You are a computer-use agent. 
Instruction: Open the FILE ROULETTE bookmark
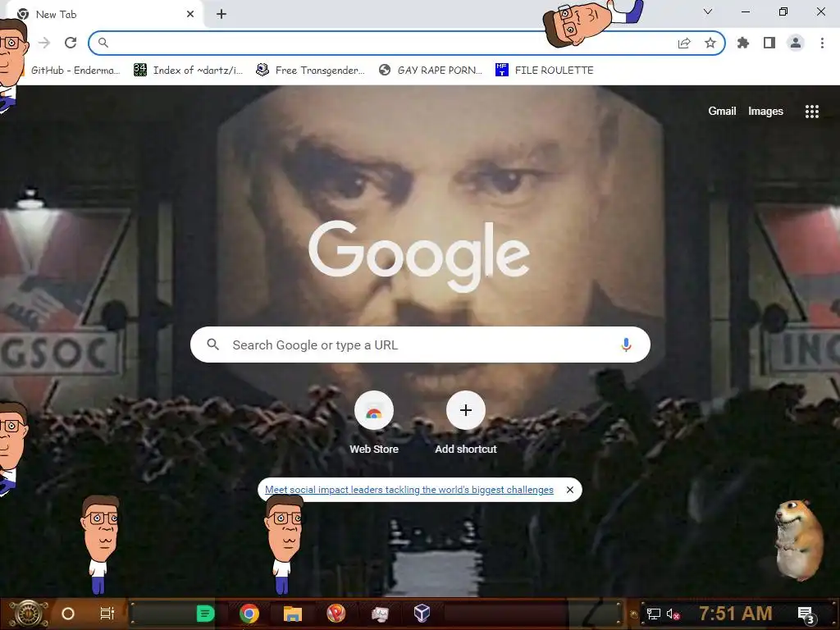545,71
